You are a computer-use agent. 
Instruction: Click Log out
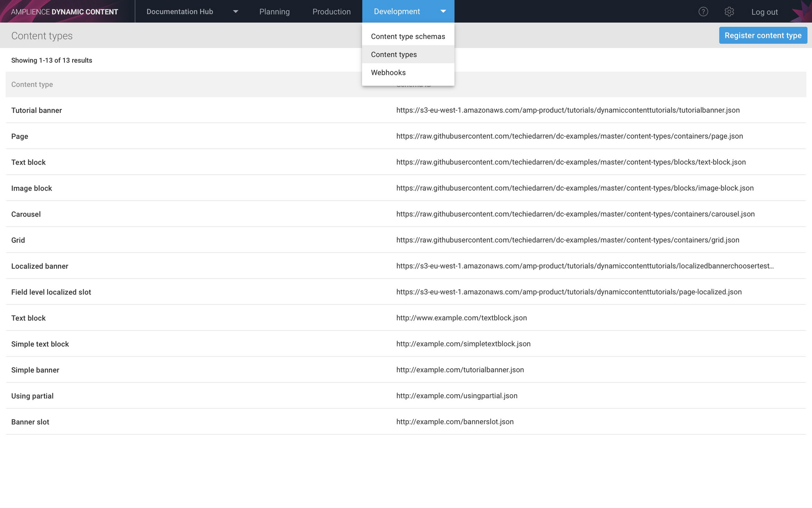click(764, 11)
